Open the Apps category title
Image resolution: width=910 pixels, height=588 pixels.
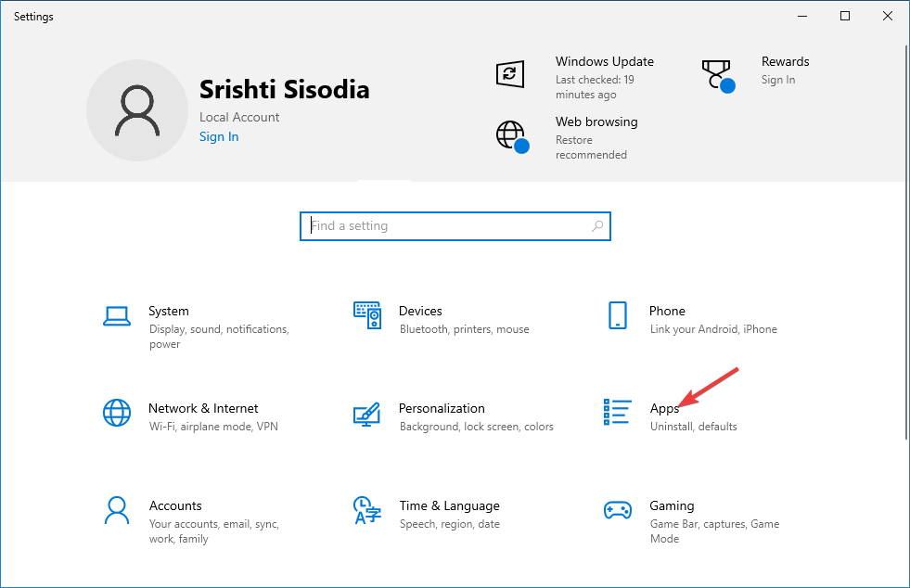click(x=664, y=409)
